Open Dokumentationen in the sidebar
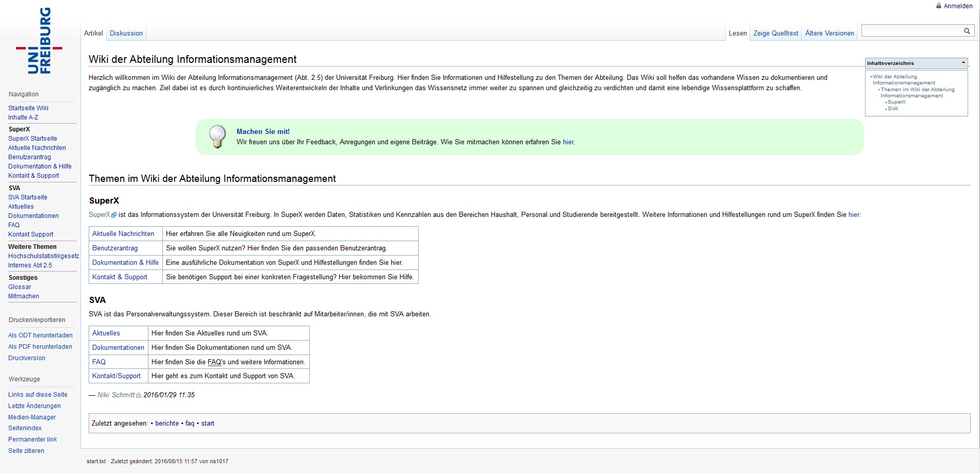980x473 pixels. point(34,216)
